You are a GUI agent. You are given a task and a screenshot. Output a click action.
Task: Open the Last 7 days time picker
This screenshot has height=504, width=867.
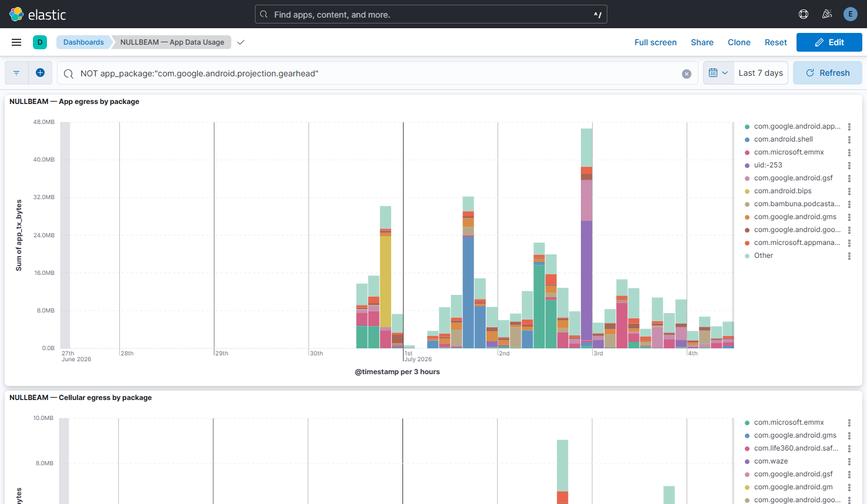[x=761, y=73]
